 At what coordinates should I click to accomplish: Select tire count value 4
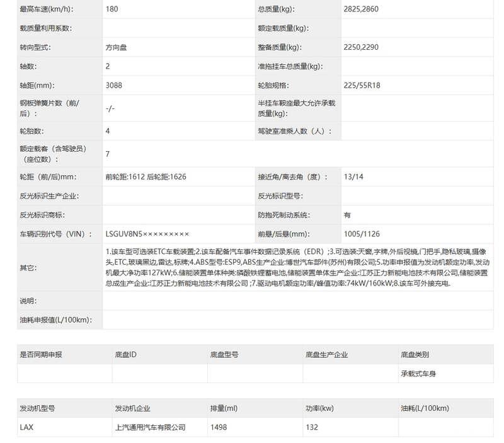[108, 131]
